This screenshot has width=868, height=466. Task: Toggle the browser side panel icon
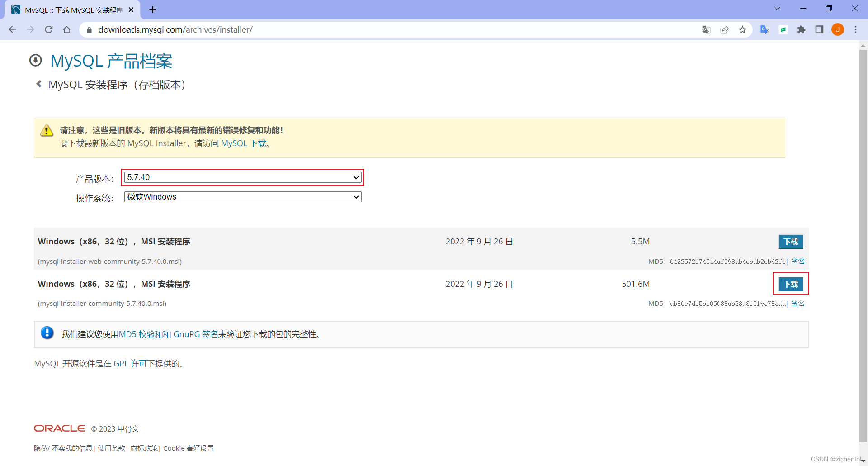[819, 29]
